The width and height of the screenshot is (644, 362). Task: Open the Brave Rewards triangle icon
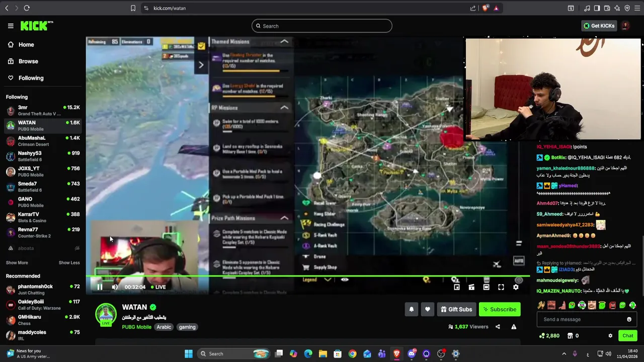click(496, 8)
